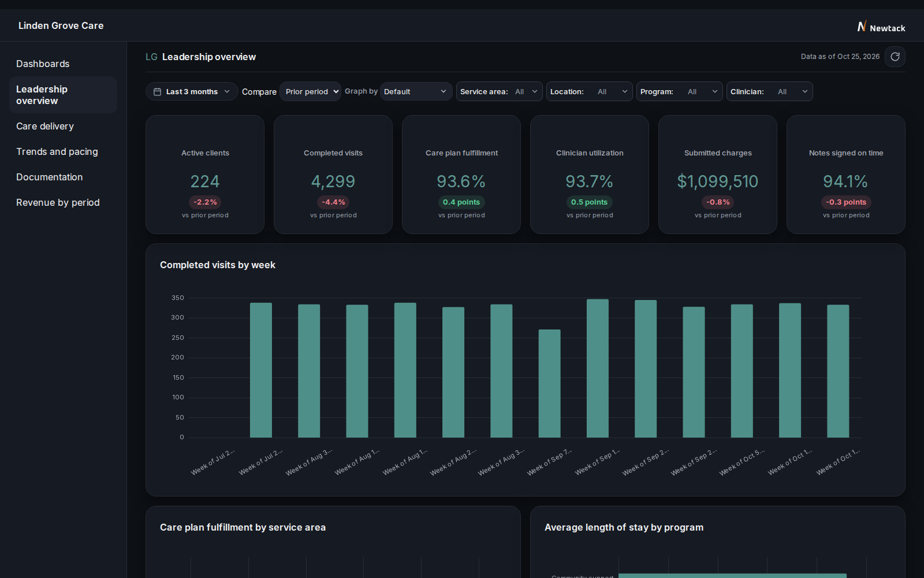Click Average length of stay by program heading
The width and height of the screenshot is (924, 578).
click(x=624, y=527)
